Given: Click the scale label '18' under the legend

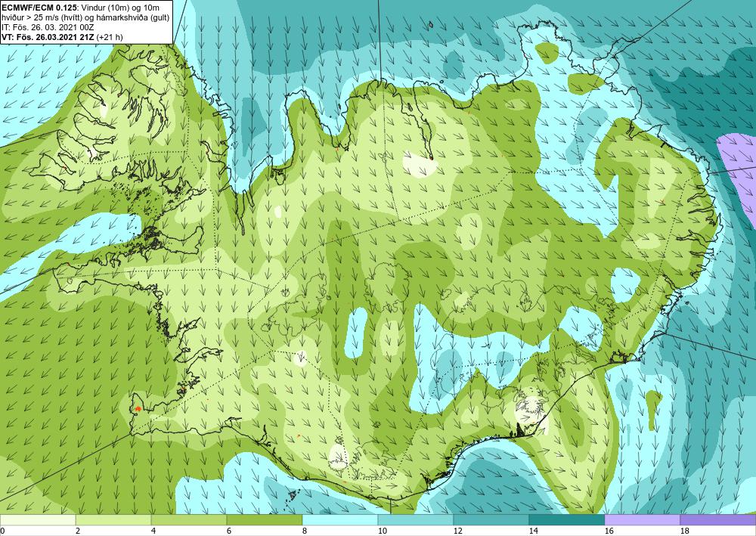Looking at the screenshot, I should pyautogui.click(x=685, y=531).
